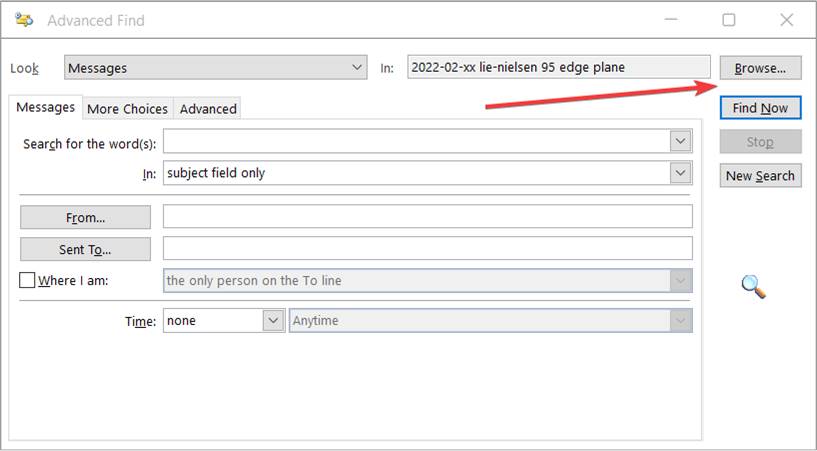Enable the 'Where I am' checkbox
The height and width of the screenshot is (451, 817).
27,281
